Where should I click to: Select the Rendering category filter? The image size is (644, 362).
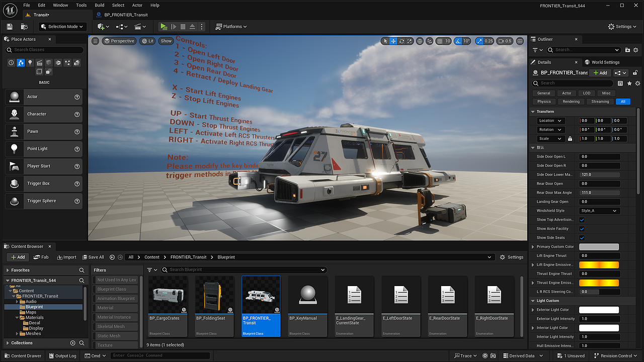click(x=571, y=102)
